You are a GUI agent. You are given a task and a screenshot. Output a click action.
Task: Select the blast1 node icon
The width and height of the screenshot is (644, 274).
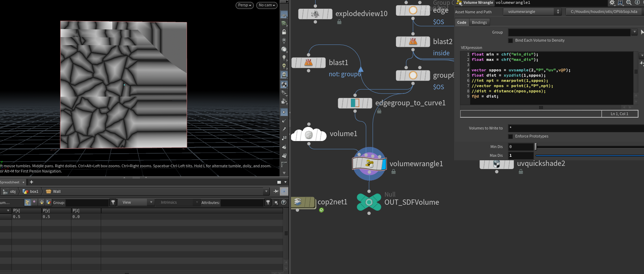pos(308,63)
